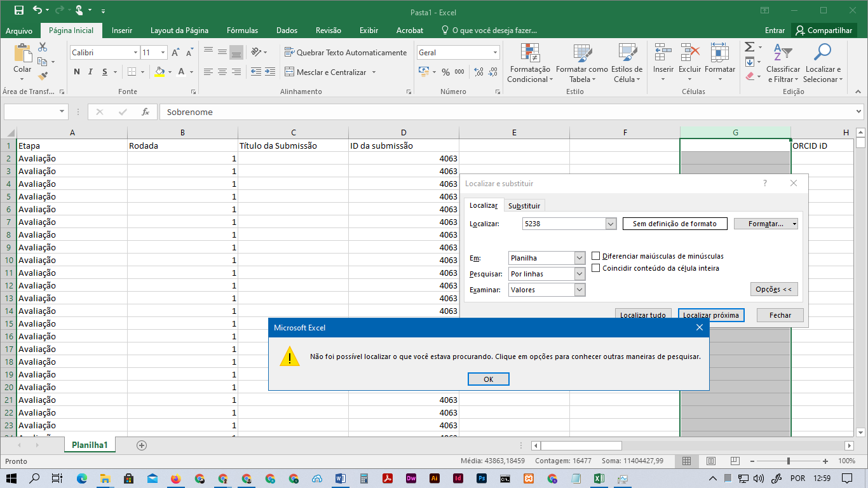Switch to Page Break Preview icon
The height and width of the screenshot is (488, 868).
(x=735, y=461)
